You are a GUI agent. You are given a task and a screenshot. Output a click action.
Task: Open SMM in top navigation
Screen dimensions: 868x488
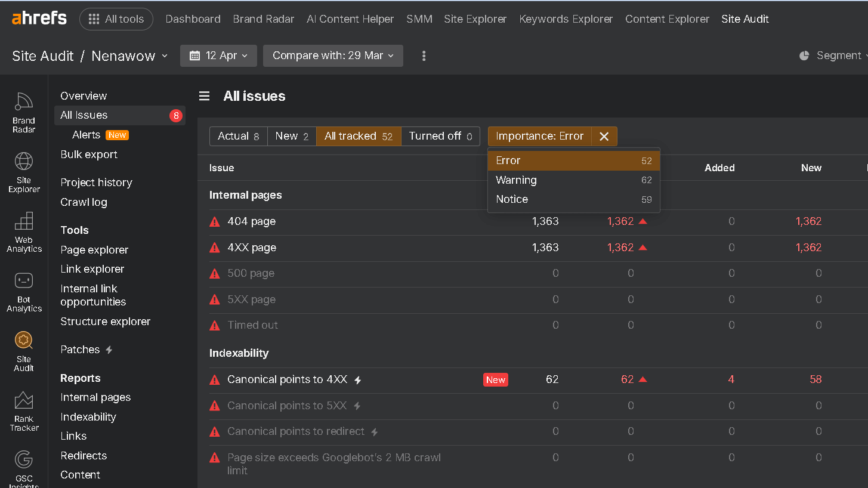click(x=419, y=19)
